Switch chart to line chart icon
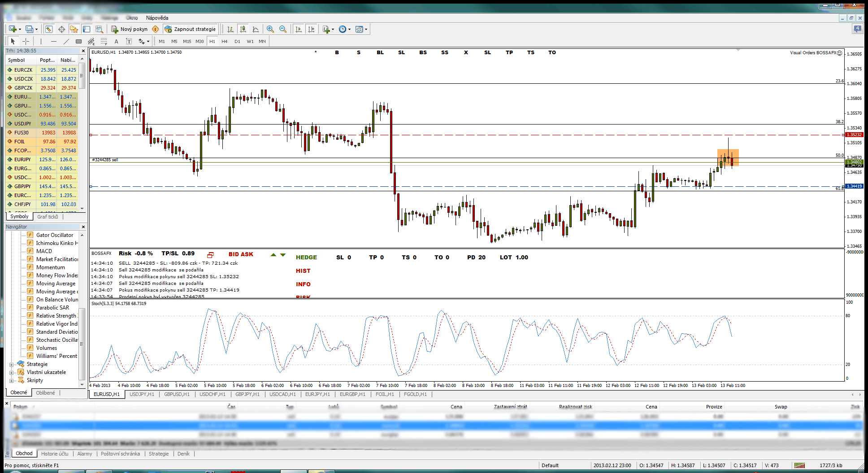Image resolution: width=868 pixels, height=473 pixels. click(256, 29)
